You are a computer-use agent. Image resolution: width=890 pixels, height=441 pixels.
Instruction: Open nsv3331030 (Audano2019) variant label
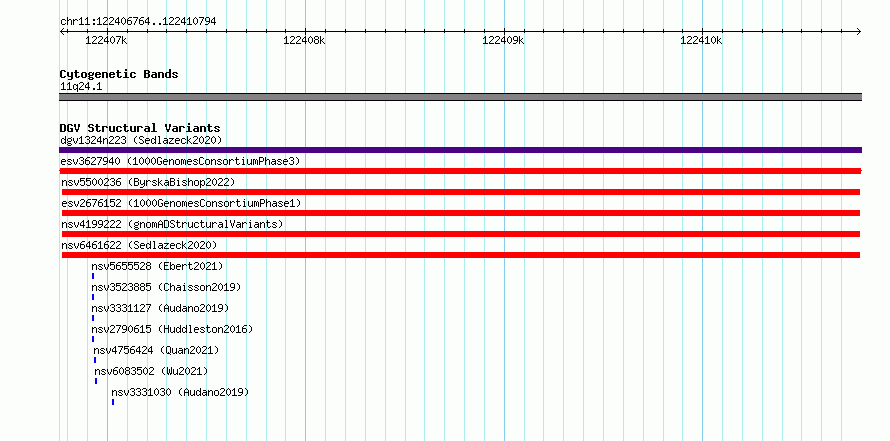180,392
